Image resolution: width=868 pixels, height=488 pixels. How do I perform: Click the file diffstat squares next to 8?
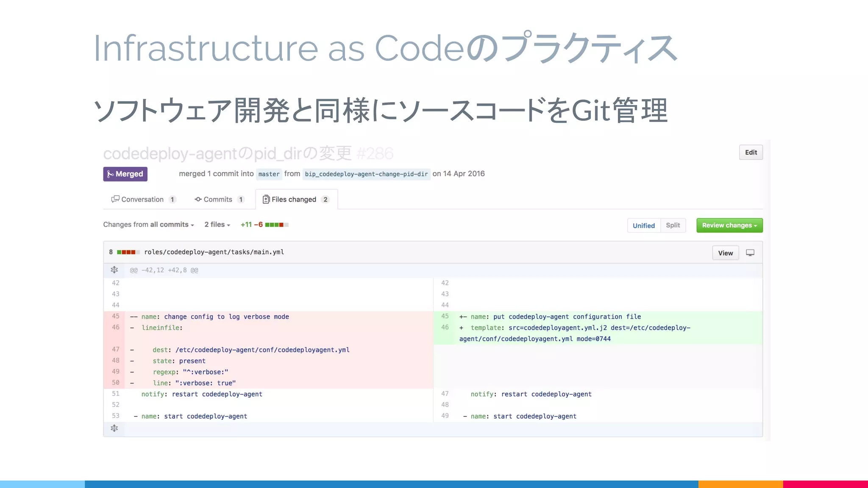[x=128, y=252]
